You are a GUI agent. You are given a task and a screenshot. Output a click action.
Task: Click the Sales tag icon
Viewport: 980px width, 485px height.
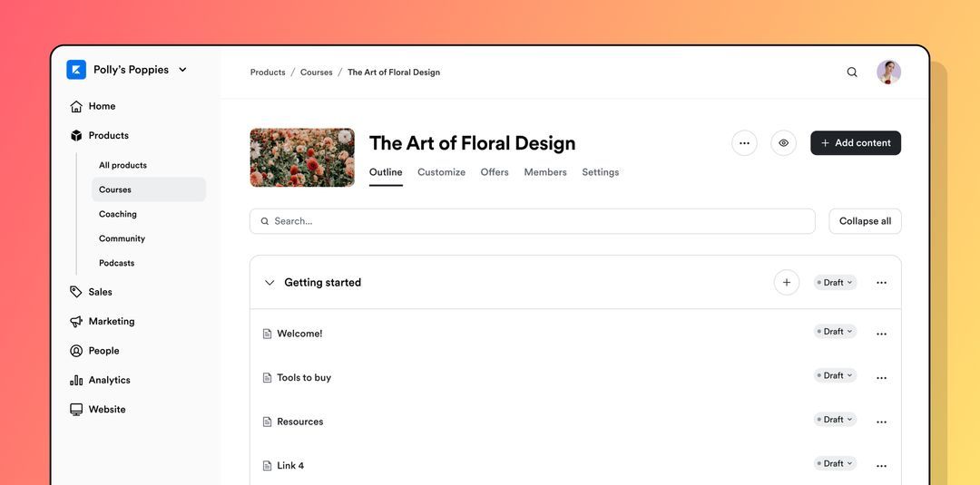(x=76, y=292)
